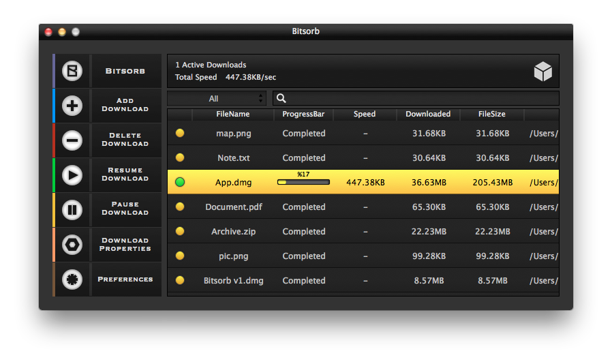The image size is (612, 364).
Task: Click the Add Download label button
Action: 125,105
